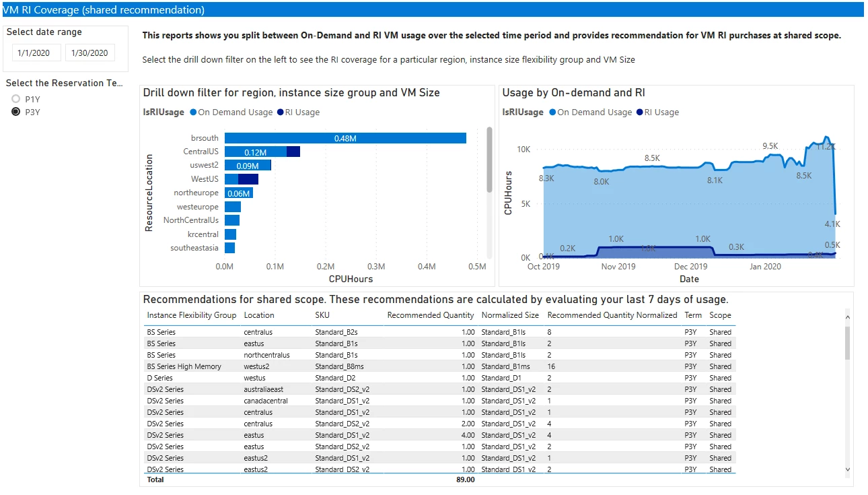This screenshot has width=868, height=495.
Task: Click the Usage by On-demand and RI title
Action: tap(573, 93)
